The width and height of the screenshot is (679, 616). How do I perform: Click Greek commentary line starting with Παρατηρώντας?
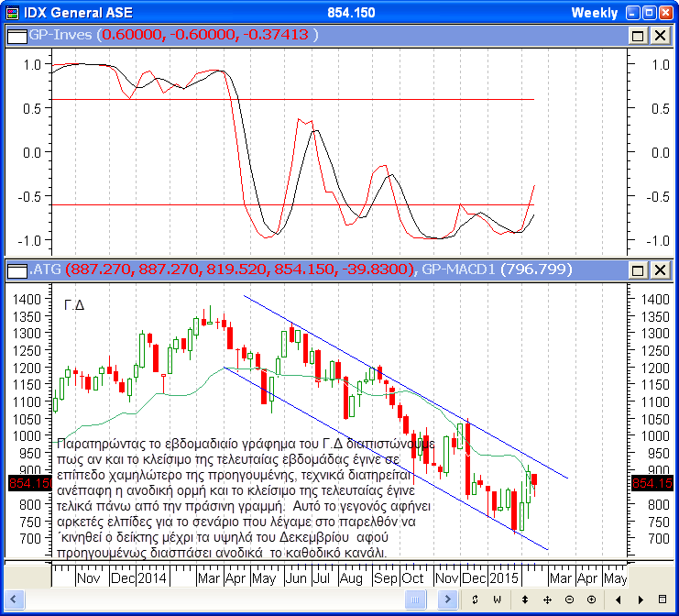(x=246, y=444)
